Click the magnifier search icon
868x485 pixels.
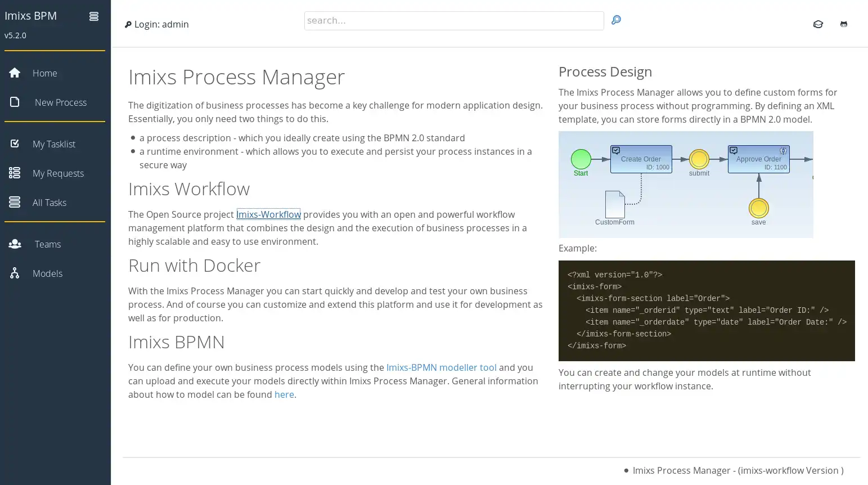(x=616, y=20)
